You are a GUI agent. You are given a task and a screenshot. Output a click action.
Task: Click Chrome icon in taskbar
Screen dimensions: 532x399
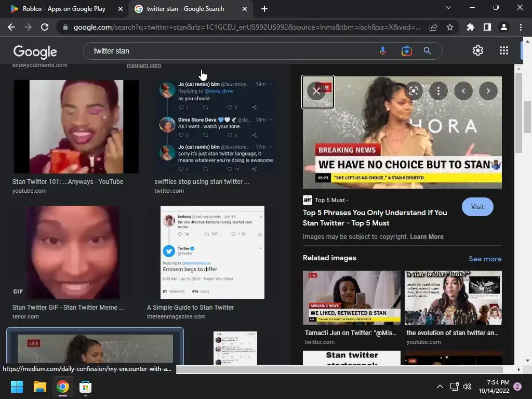coord(63,387)
